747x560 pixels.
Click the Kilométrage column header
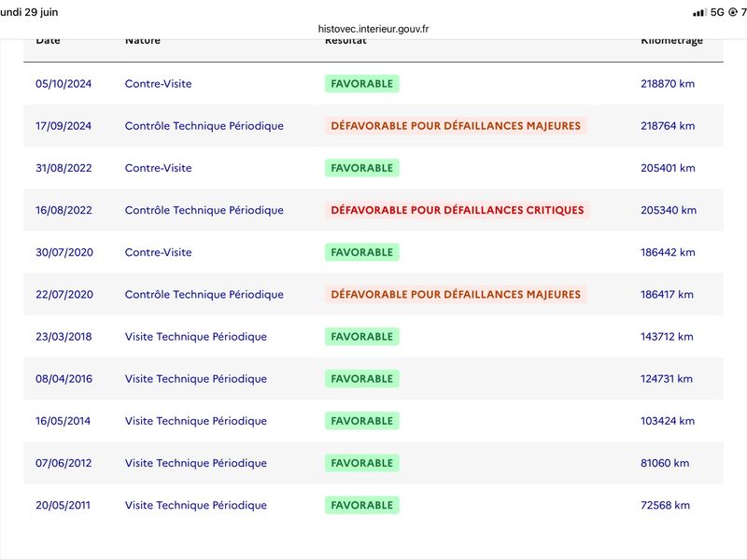671,41
